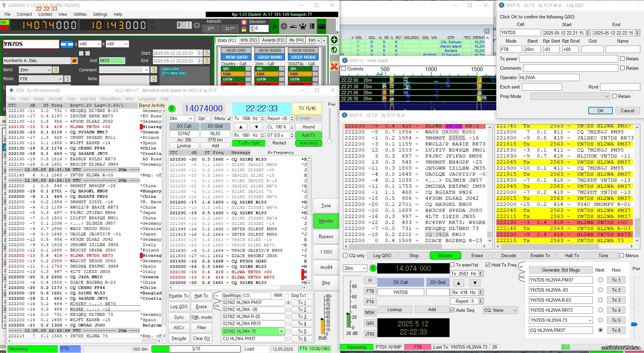Click the green plus add-QSO icon in Log4OM
The image size is (644, 353).
click(334, 40)
